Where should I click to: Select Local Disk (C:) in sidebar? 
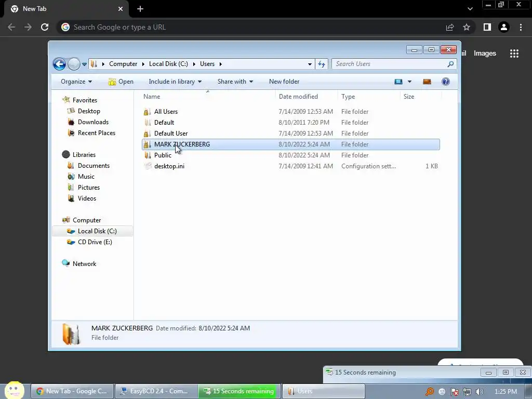[x=92, y=231]
